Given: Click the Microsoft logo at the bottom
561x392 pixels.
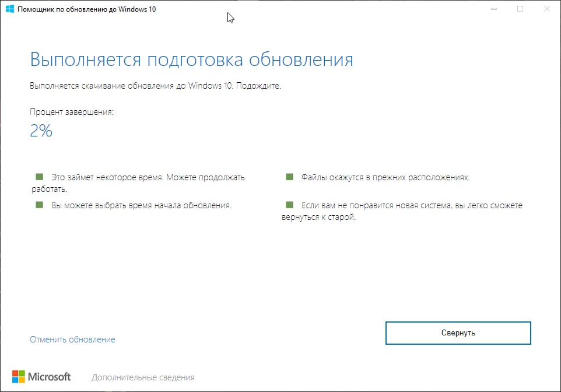Looking at the screenshot, I should pyautogui.click(x=41, y=377).
